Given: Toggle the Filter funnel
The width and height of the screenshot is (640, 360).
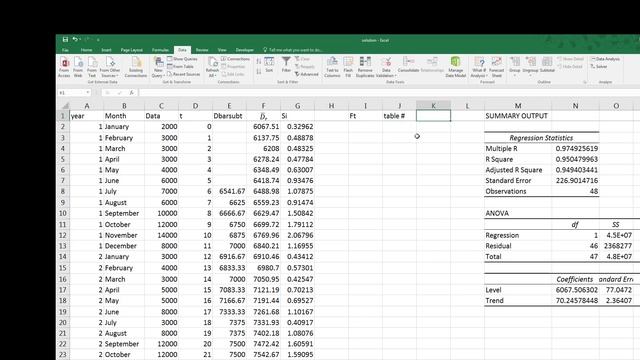Looking at the screenshot, I should click(286, 64).
